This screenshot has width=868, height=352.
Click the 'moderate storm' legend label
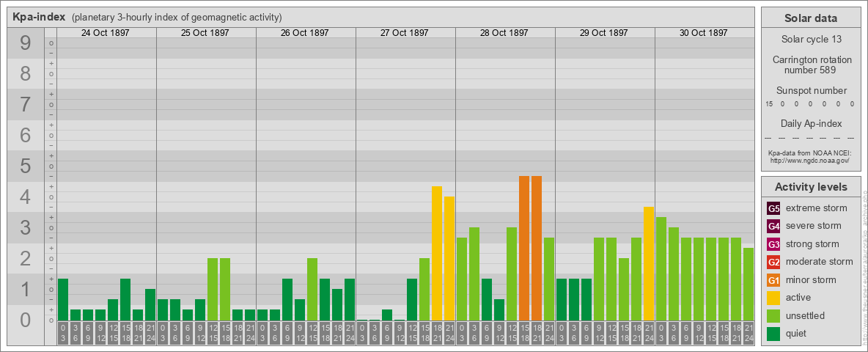coord(820,261)
